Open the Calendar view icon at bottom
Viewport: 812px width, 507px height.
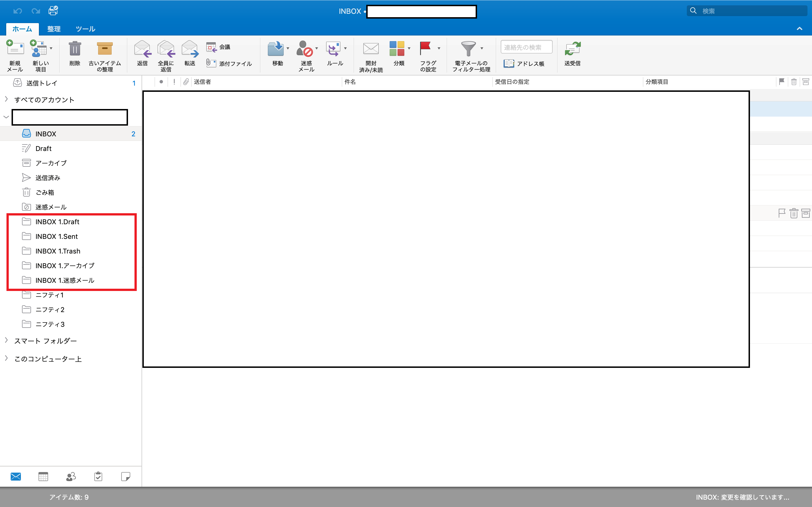pyautogui.click(x=43, y=477)
